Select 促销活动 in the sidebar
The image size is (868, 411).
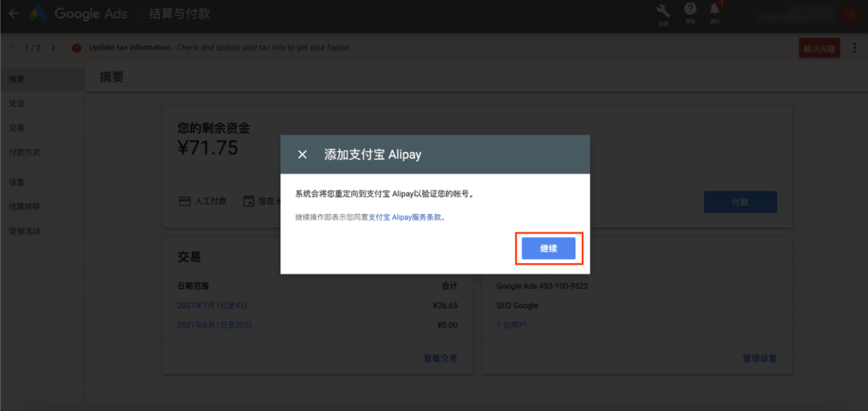24,231
